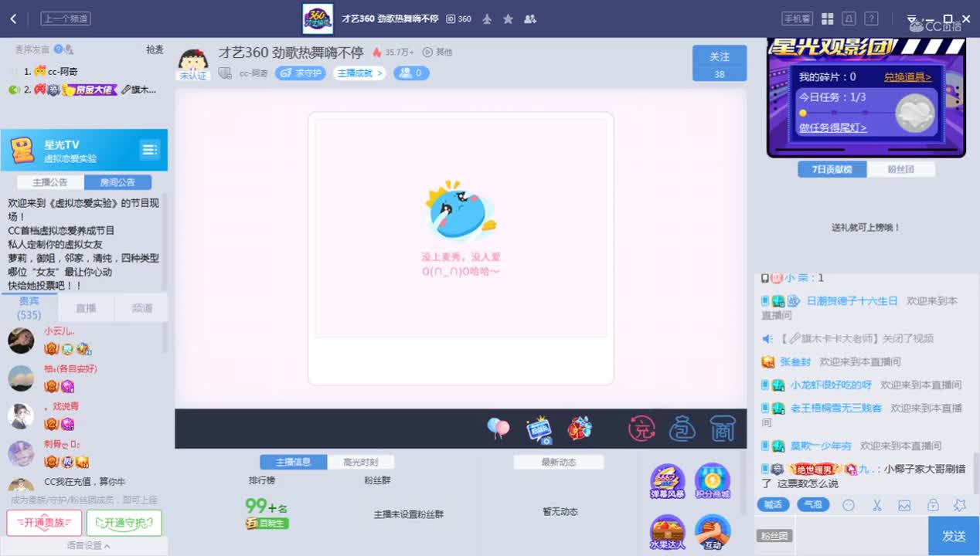The image size is (980, 556).
Task: Click user 小云儿.. in the guest list
Action: click(x=60, y=331)
